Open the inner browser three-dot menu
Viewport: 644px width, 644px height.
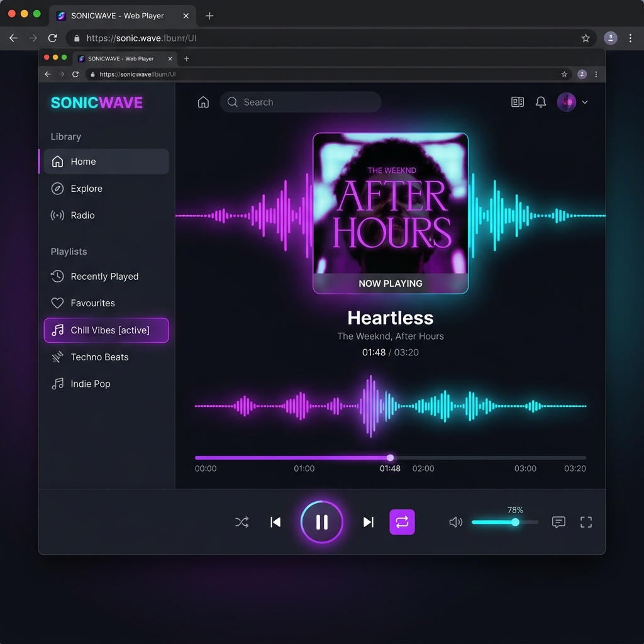[x=596, y=74]
